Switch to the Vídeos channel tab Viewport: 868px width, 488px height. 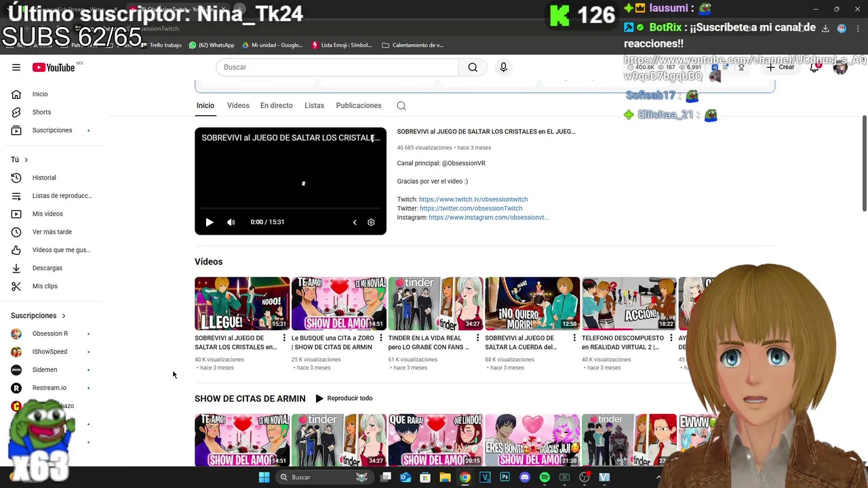pyautogui.click(x=238, y=106)
